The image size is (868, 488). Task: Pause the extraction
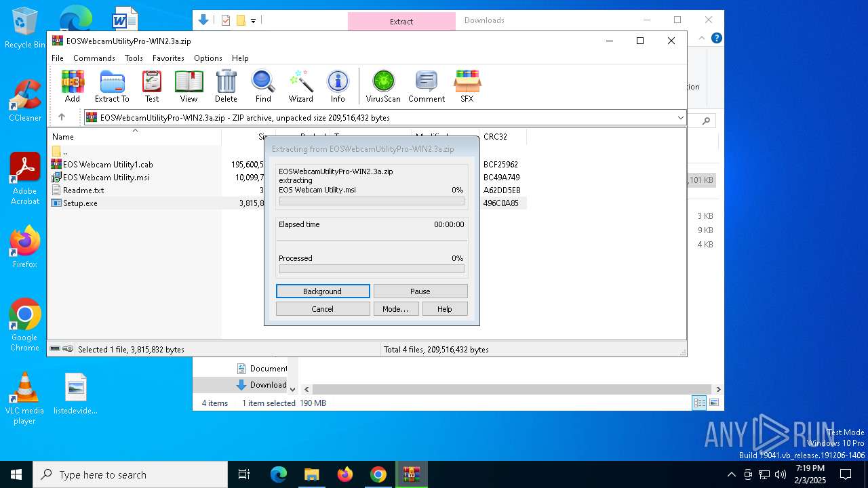[420, 291]
